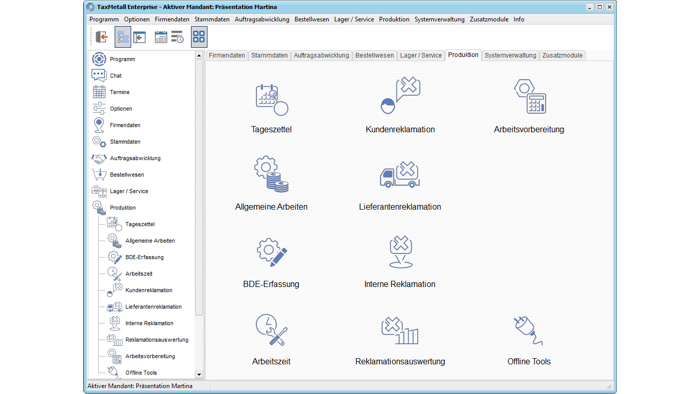The height and width of the screenshot is (394, 700).
Task: Click sidebar scrollbar up arrow
Action: click(x=199, y=55)
